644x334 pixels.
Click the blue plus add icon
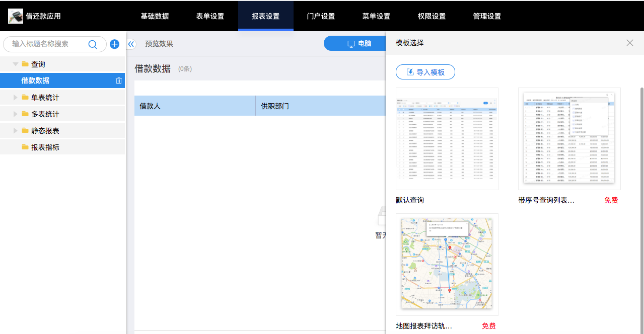click(114, 44)
